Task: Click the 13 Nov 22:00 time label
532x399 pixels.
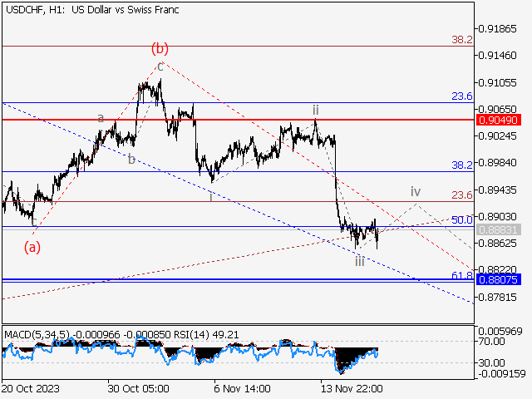Action: 352,388
